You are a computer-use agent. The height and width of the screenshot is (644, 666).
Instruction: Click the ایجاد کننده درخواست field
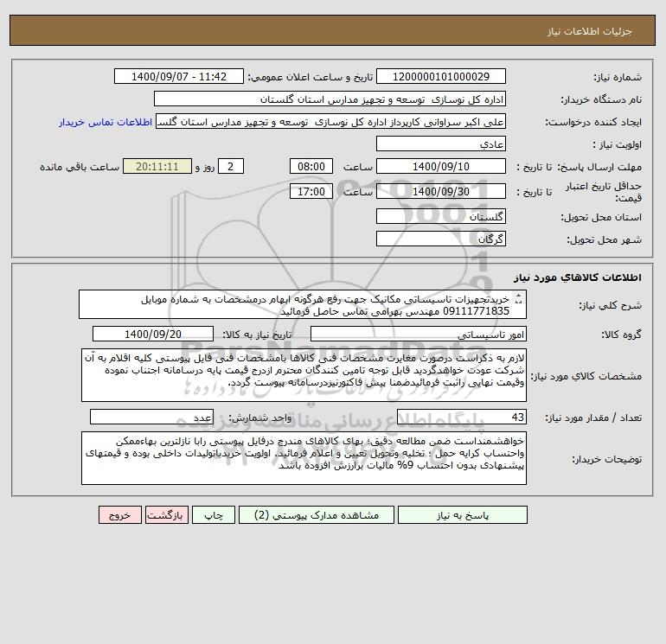click(330, 121)
